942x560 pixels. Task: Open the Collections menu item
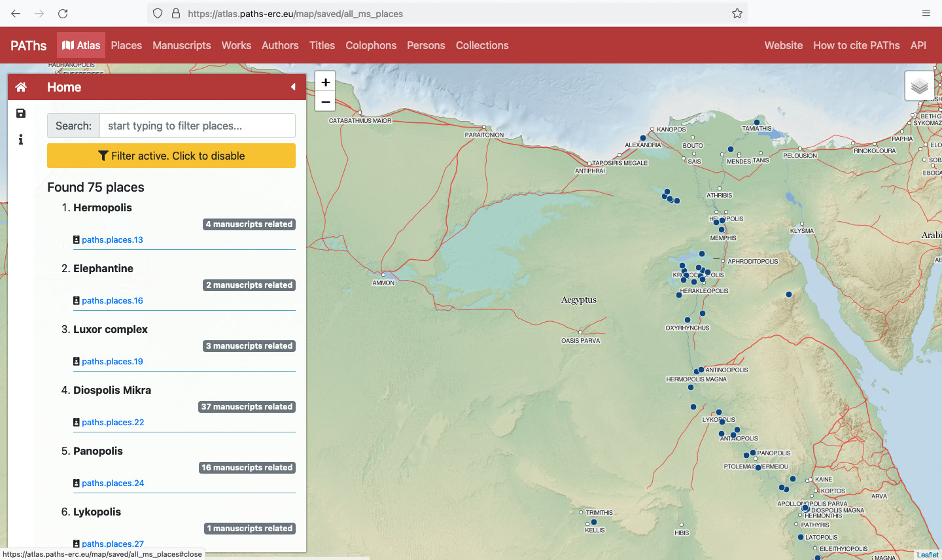point(482,45)
